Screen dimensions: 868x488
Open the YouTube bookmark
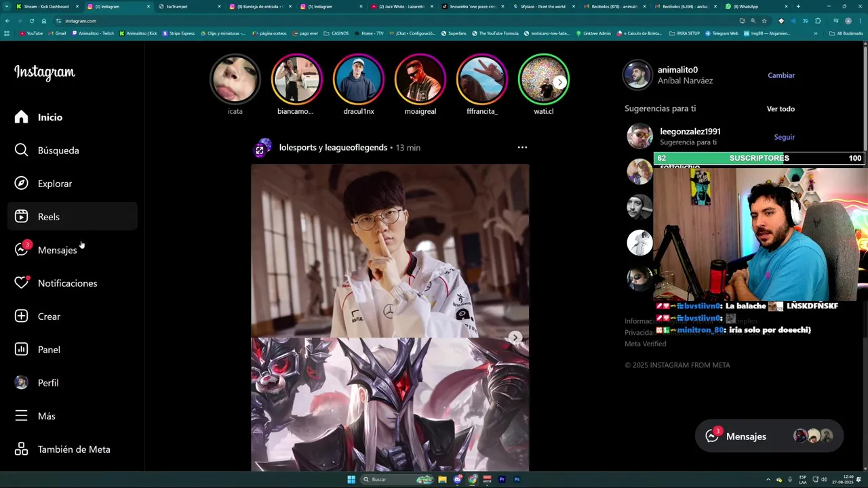[31, 33]
